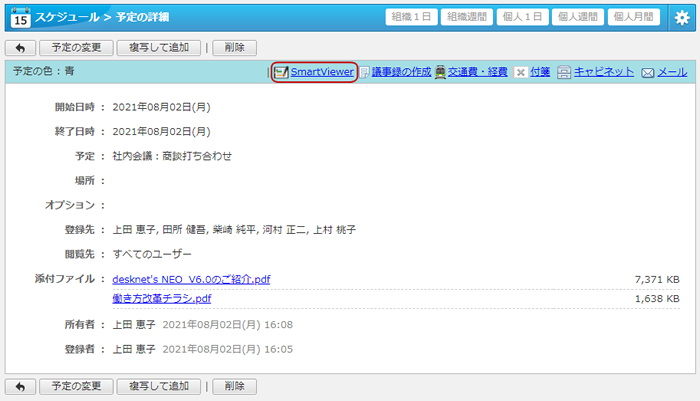Open the SmartViewer link

[x=322, y=72]
